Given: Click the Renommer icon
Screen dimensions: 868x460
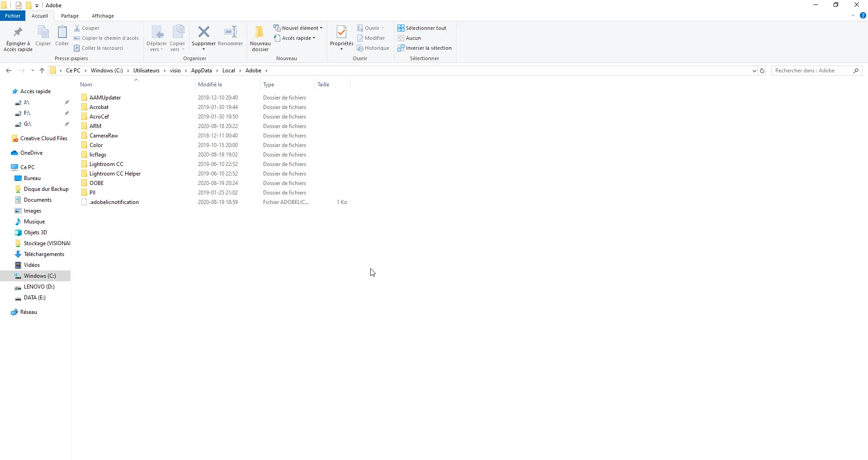Looking at the screenshot, I should tap(231, 32).
